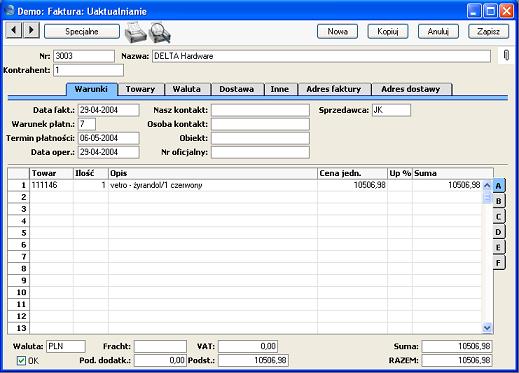The image size is (519, 373).
Task: Click the Fracht field
Action: click(x=160, y=346)
